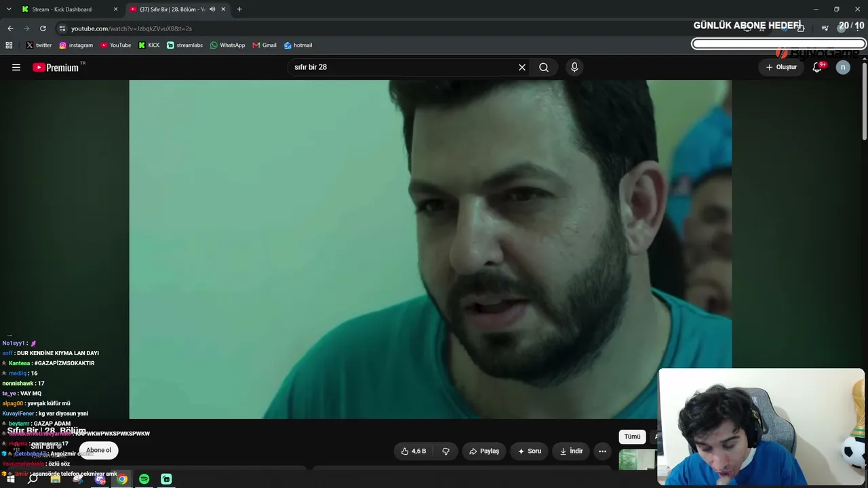The height and width of the screenshot is (488, 868).
Task: Click the youtube.com address bar URL
Action: (132, 28)
